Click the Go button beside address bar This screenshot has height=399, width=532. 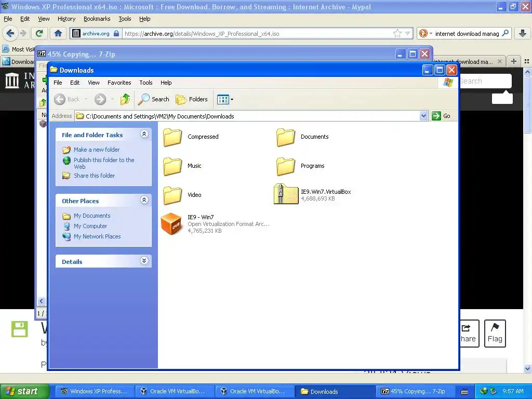click(441, 116)
